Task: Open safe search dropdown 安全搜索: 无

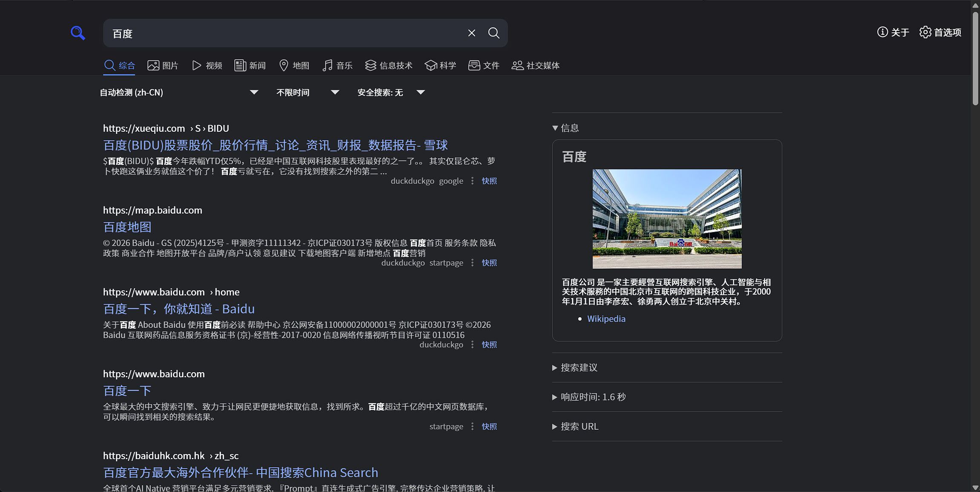Action: 391,93
